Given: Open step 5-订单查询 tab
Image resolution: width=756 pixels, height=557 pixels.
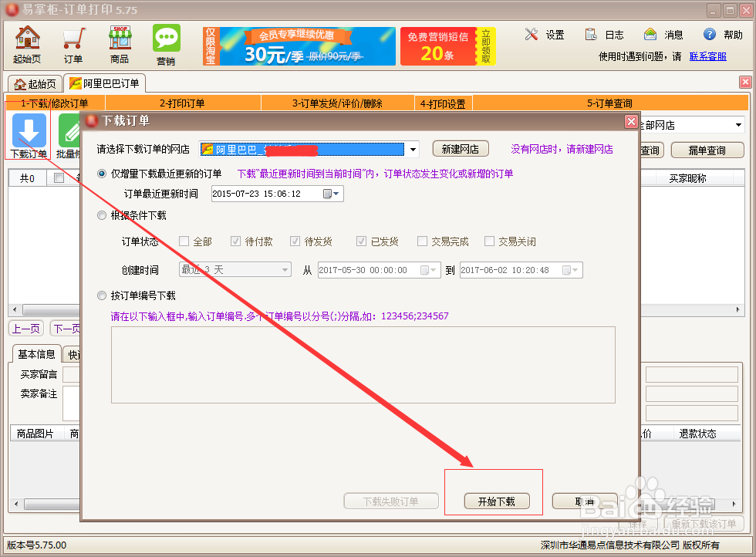Looking at the screenshot, I should point(610,103).
